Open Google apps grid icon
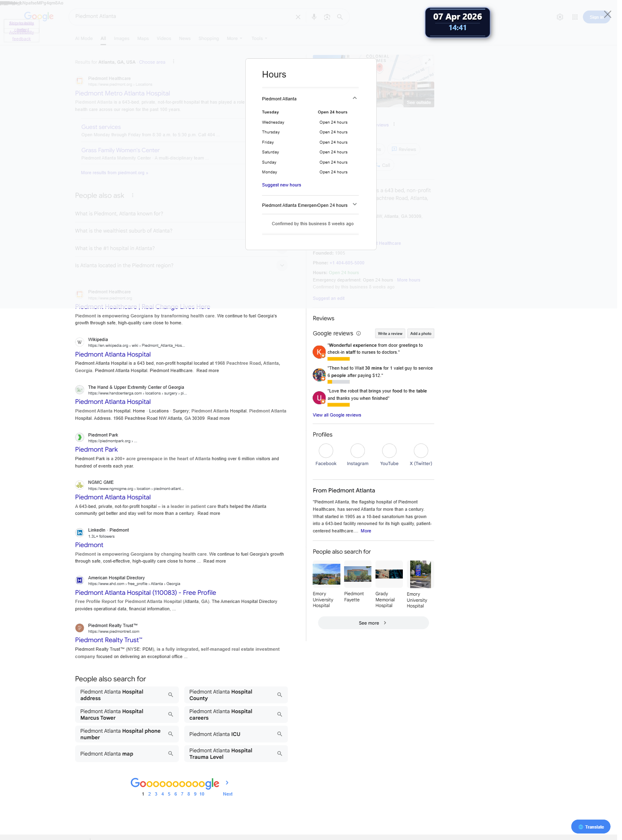 point(575,17)
